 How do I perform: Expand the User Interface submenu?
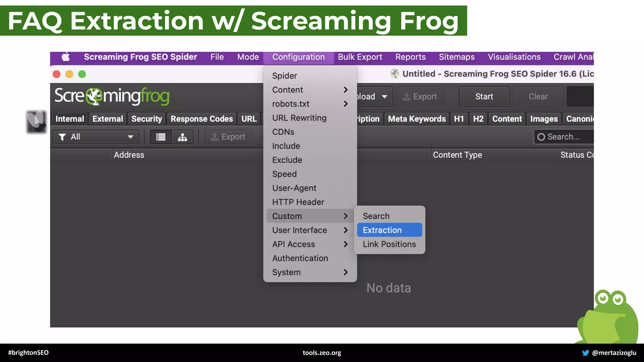[310, 230]
